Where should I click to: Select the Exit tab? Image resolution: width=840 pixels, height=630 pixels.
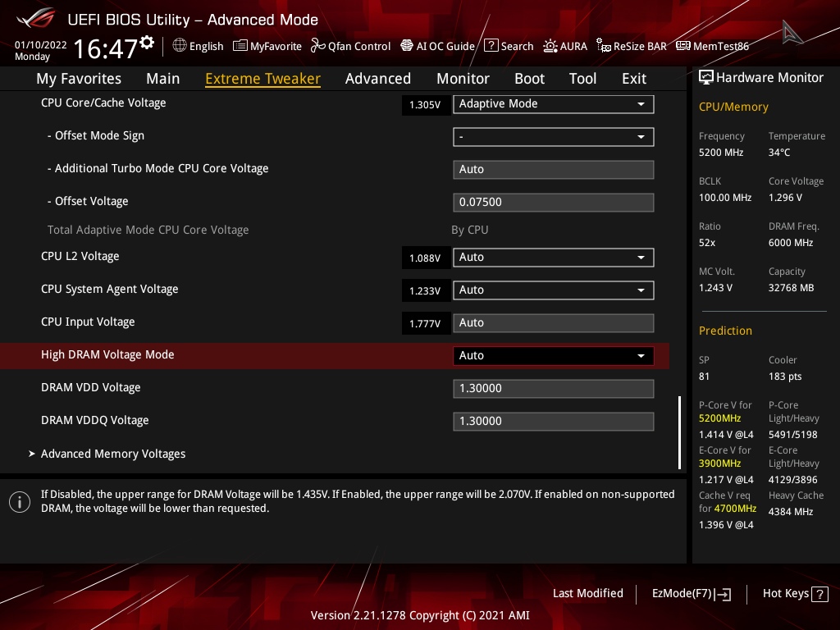coord(634,79)
